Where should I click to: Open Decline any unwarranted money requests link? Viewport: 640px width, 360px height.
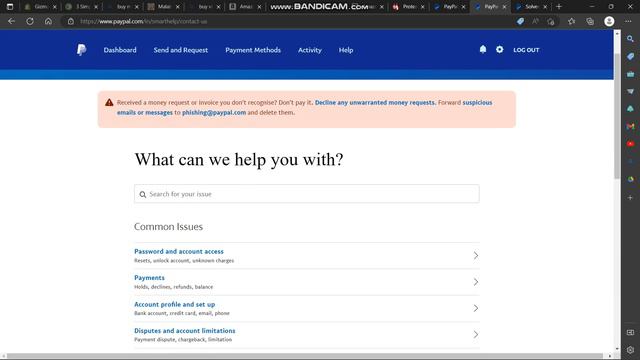[375, 102]
